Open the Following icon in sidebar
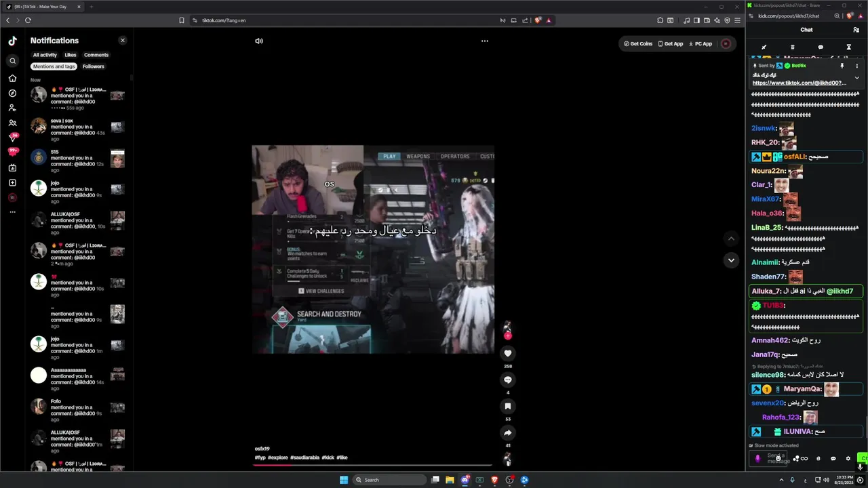Screen dimensions: 868x488 point(12,108)
